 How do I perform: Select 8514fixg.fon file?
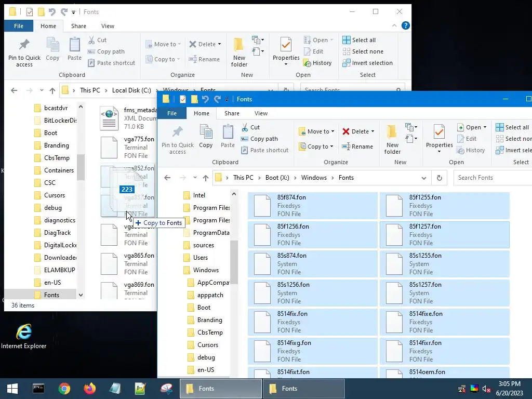pos(312,351)
